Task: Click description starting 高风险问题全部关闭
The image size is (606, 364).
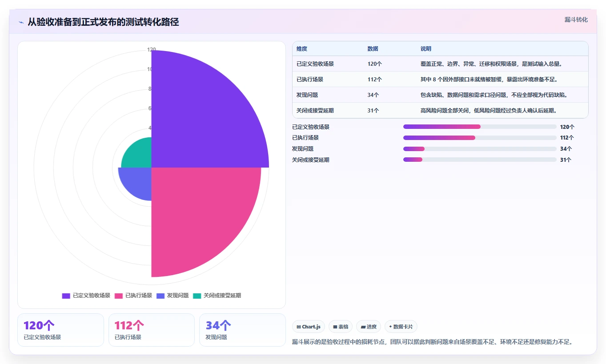Action: click(489, 111)
